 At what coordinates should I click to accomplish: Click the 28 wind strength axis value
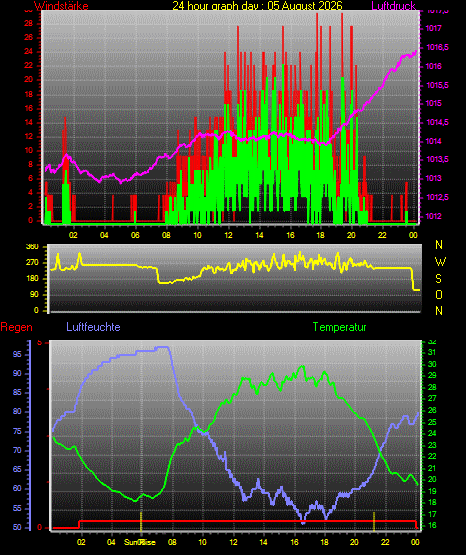click(28, 23)
